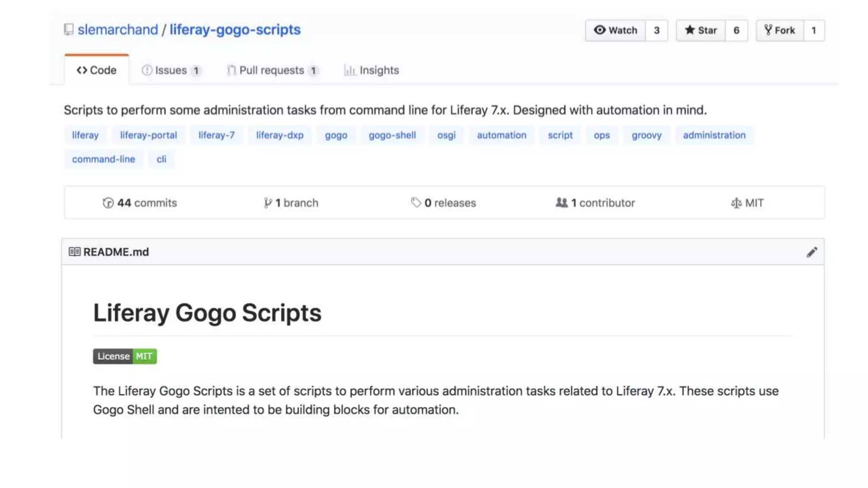This screenshot has width=868, height=488.
Task: Click the pencil edit icon for README.md
Action: point(811,252)
